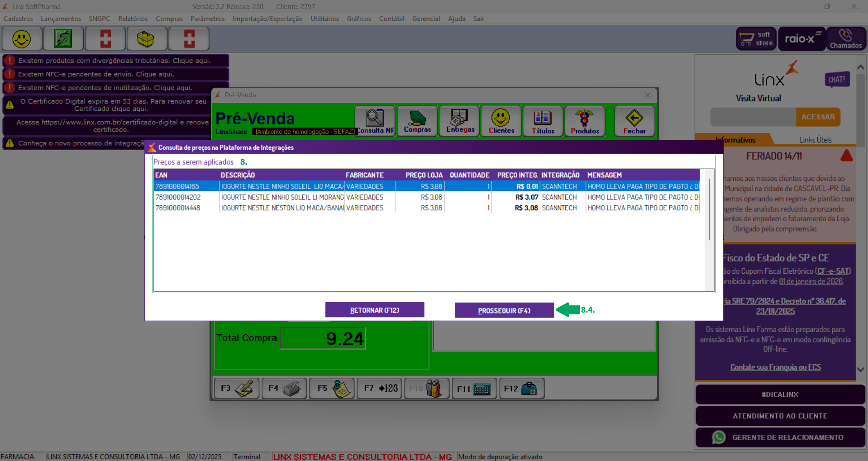Click the WhatsApp icon on Gerente de Relacionamento

[719, 437]
